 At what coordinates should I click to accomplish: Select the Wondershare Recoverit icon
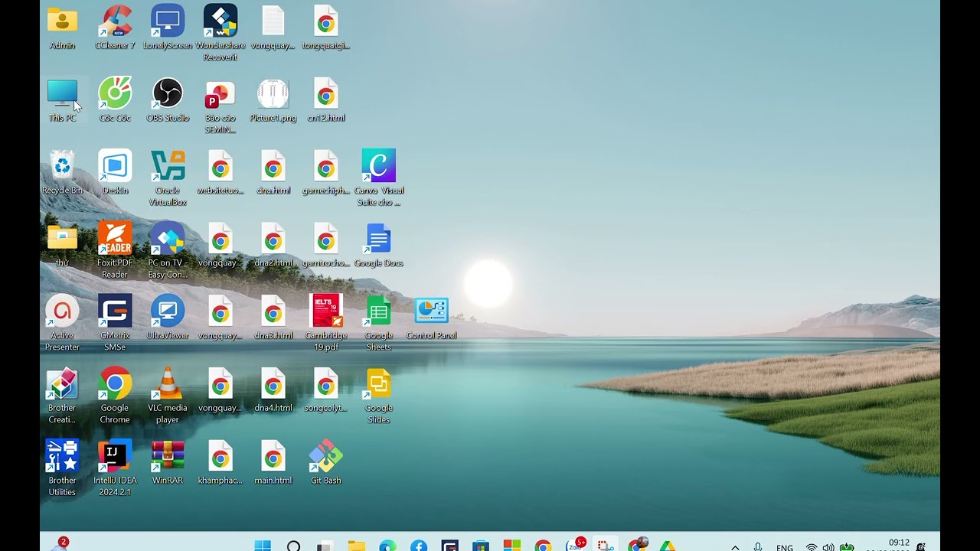click(220, 33)
